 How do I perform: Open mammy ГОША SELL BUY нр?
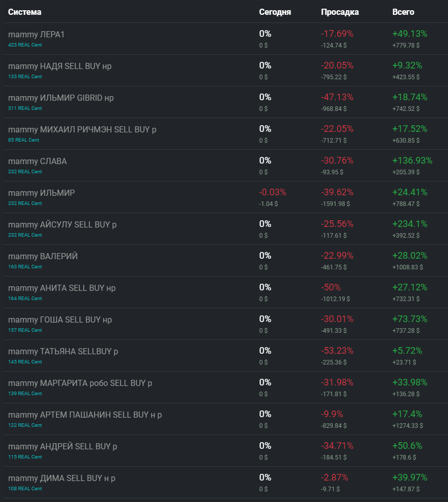coord(60,320)
